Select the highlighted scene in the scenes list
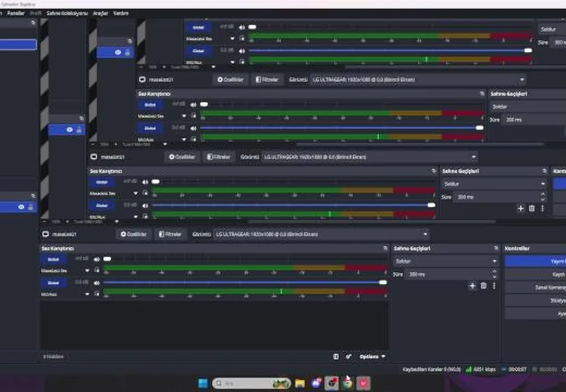 click(18, 45)
